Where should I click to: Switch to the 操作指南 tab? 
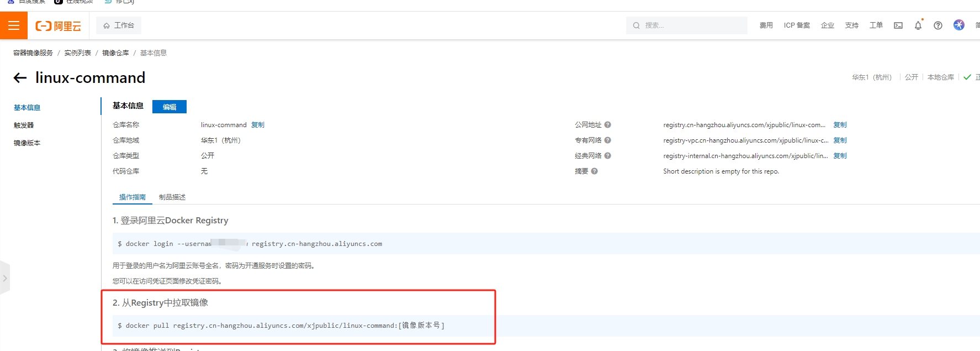pyautogui.click(x=133, y=197)
